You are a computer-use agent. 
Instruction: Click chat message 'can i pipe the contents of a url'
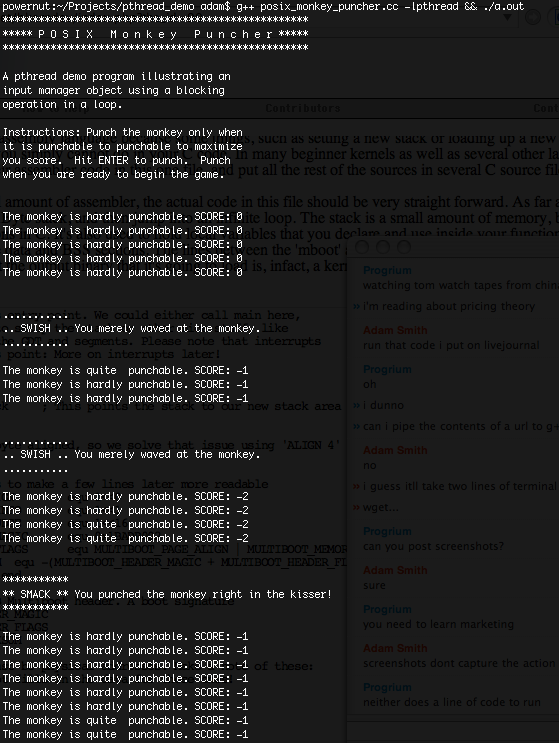coord(460,426)
